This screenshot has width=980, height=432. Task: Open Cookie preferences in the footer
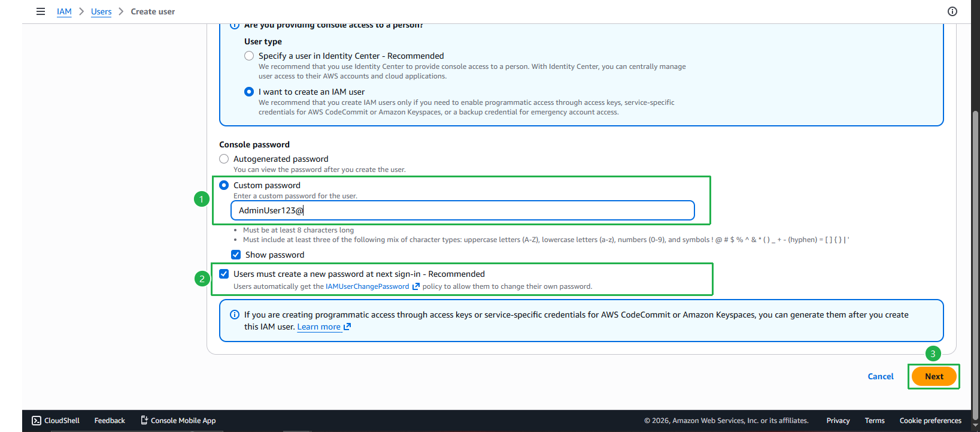[930, 421]
